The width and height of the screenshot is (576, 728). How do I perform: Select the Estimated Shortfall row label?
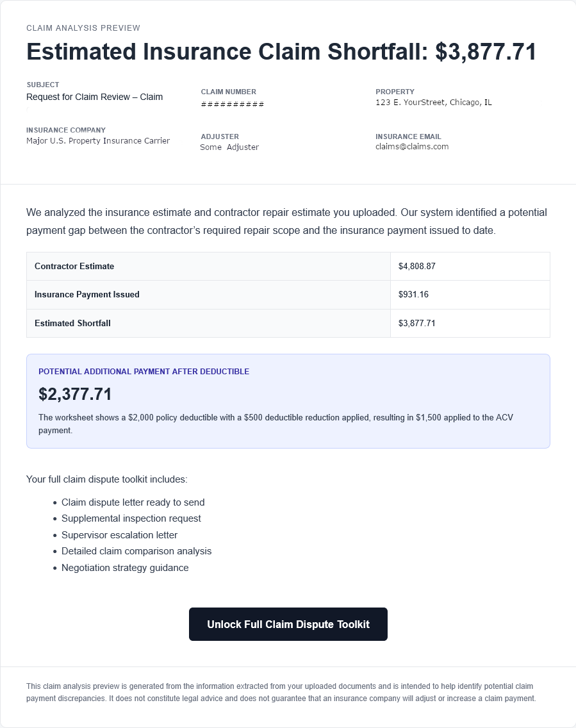coord(72,323)
